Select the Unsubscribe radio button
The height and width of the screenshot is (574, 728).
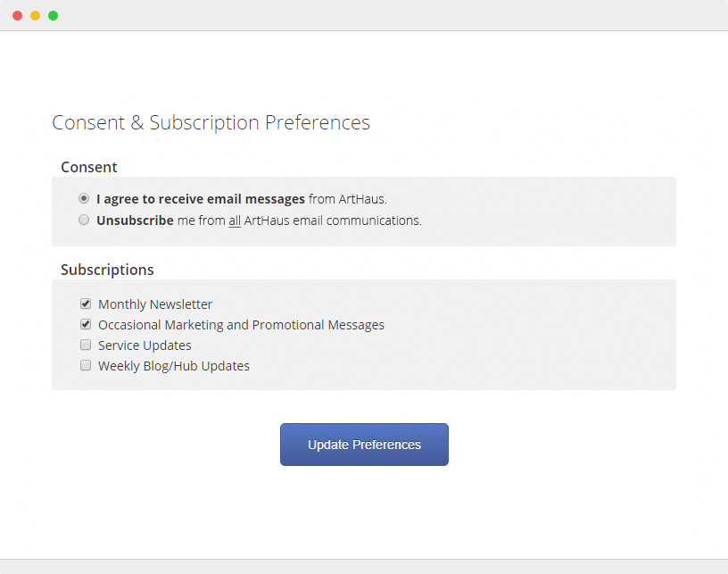pos(84,220)
